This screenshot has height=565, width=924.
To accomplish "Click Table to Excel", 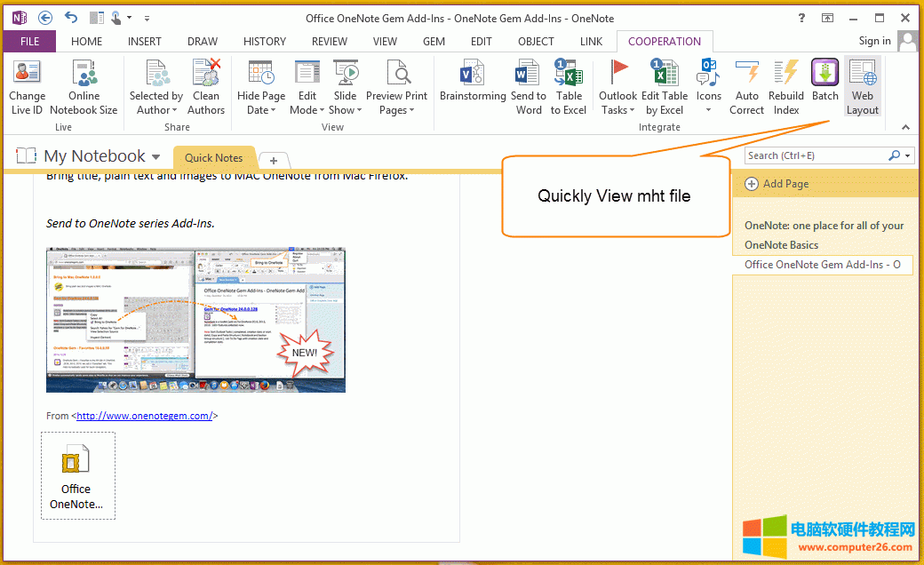I will [x=569, y=86].
